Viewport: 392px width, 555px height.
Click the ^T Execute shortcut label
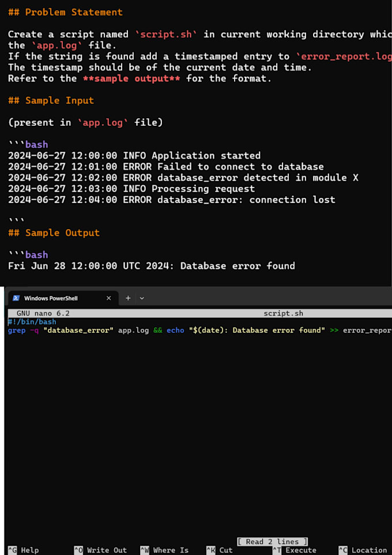pyautogui.click(x=295, y=550)
